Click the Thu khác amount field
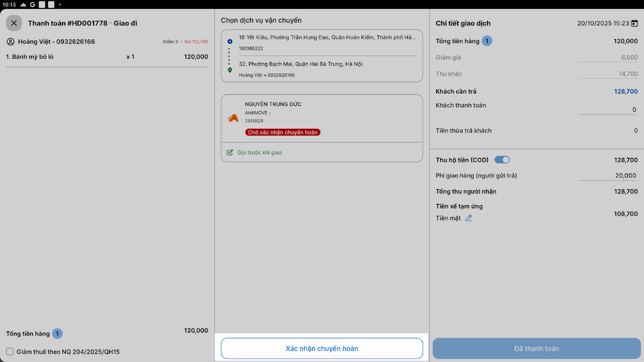 [608, 74]
